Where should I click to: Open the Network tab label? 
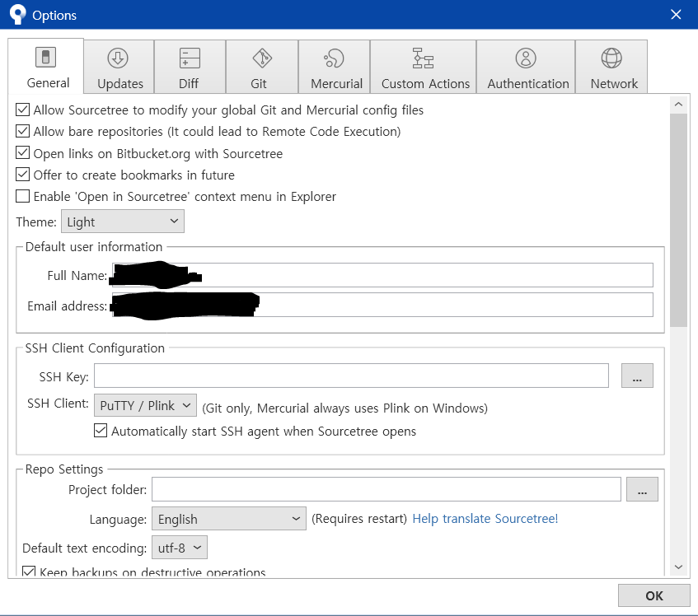tap(614, 84)
